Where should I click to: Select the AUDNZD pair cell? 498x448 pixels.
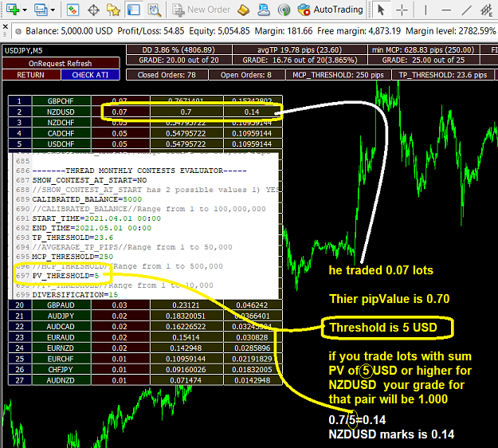pyautogui.click(x=61, y=380)
